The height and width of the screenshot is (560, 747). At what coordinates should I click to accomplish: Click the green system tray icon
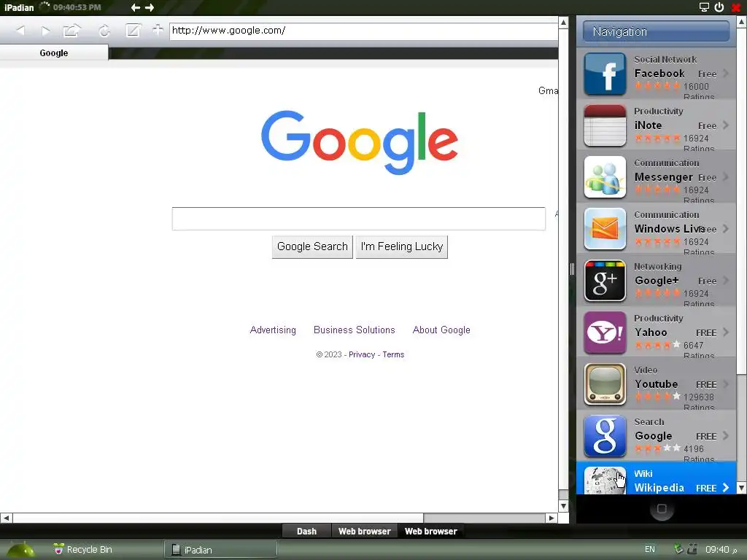tap(678, 550)
